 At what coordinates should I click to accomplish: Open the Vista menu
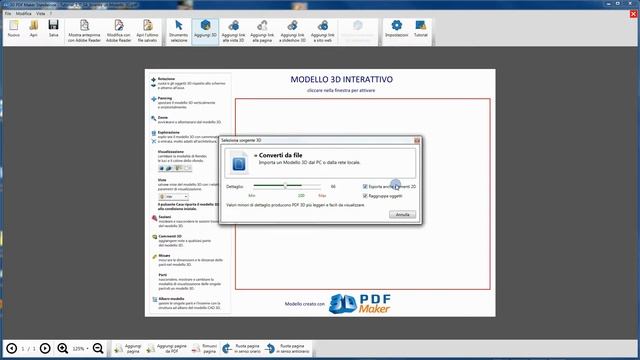[x=40, y=13]
